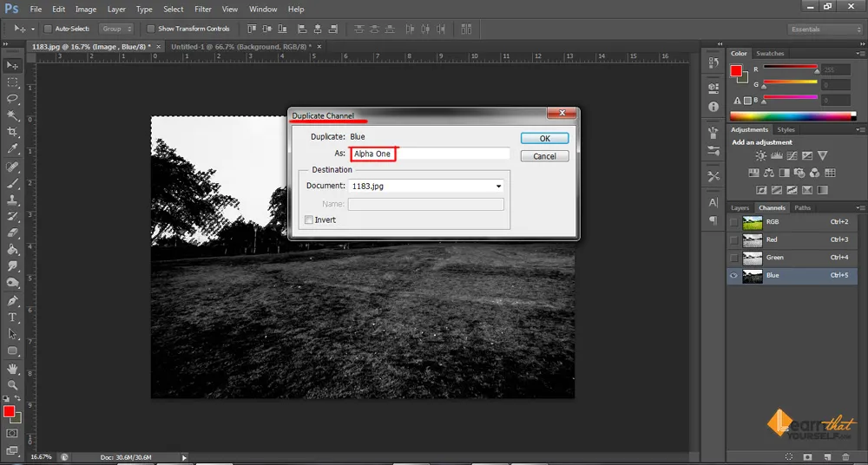The height and width of the screenshot is (465, 868).
Task: Cancel the Duplicate Channel dialog
Action: click(544, 156)
